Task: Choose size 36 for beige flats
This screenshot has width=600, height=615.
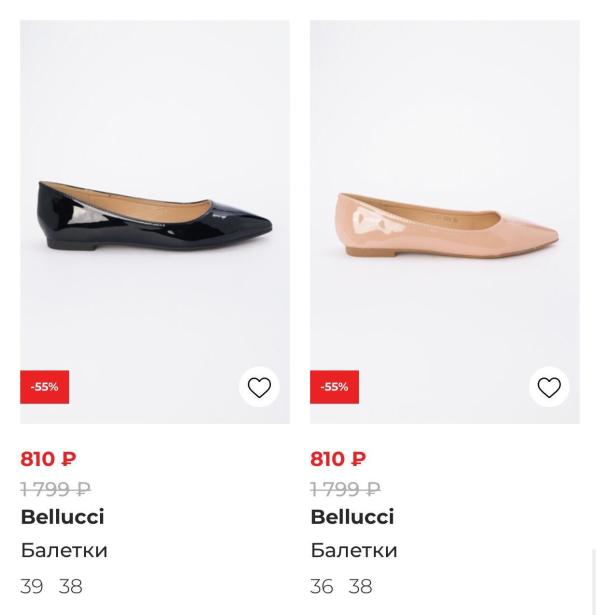Action: point(322,586)
